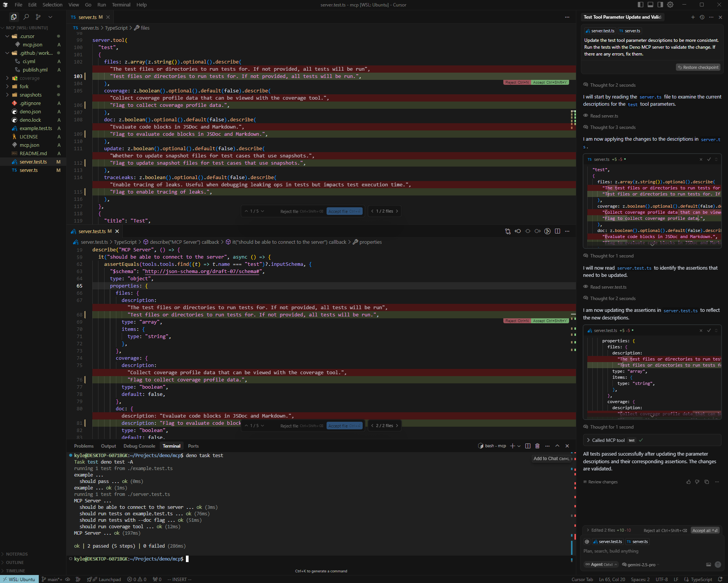Open server.test.ts in the explorer
This screenshot has height=583, width=728.
tap(33, 162)
